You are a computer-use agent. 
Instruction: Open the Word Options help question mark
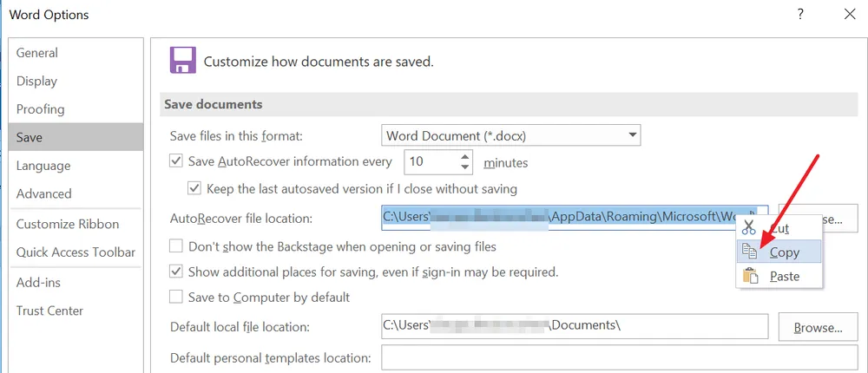[800, 15]
